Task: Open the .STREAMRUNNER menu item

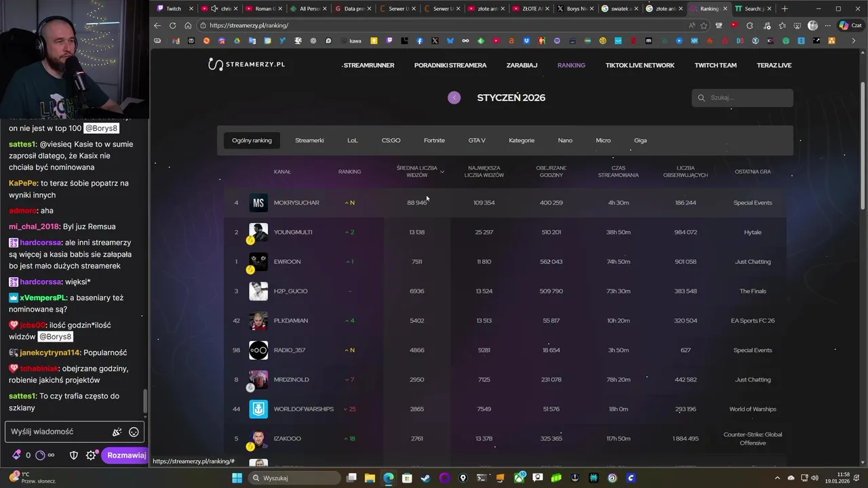Action: click(368, 65)
